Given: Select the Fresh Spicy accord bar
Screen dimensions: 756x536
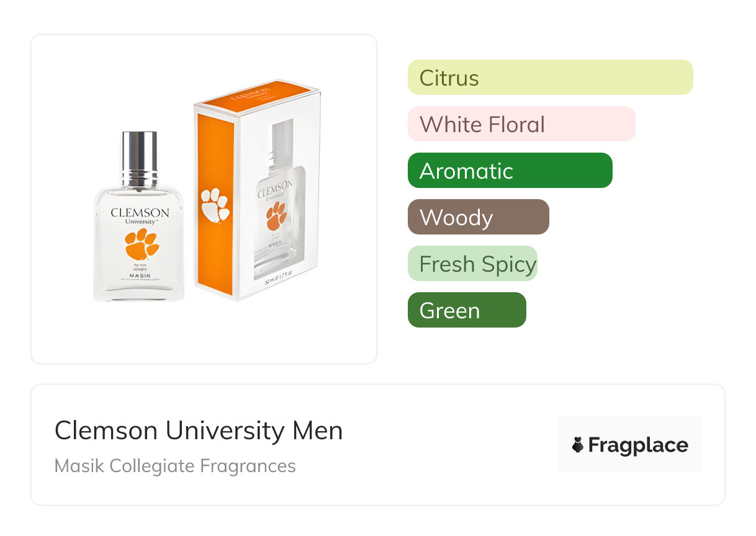Looking at the screenshot, I should 472,264.
